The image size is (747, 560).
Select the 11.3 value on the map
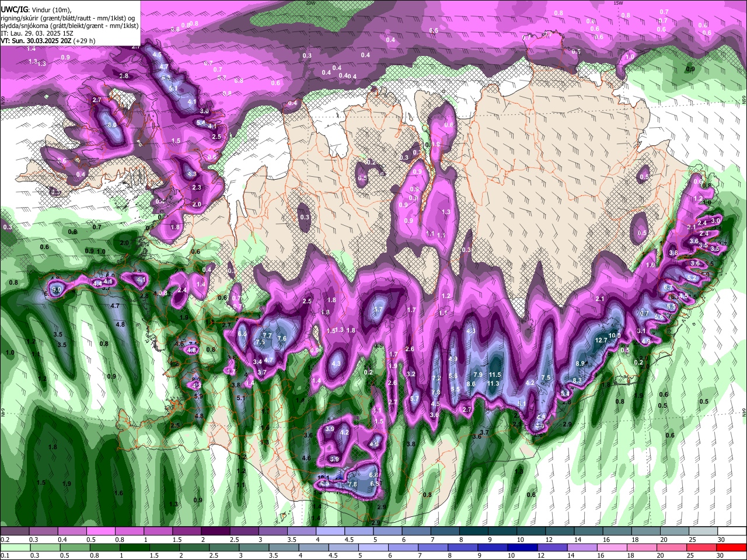pos(493,383)
